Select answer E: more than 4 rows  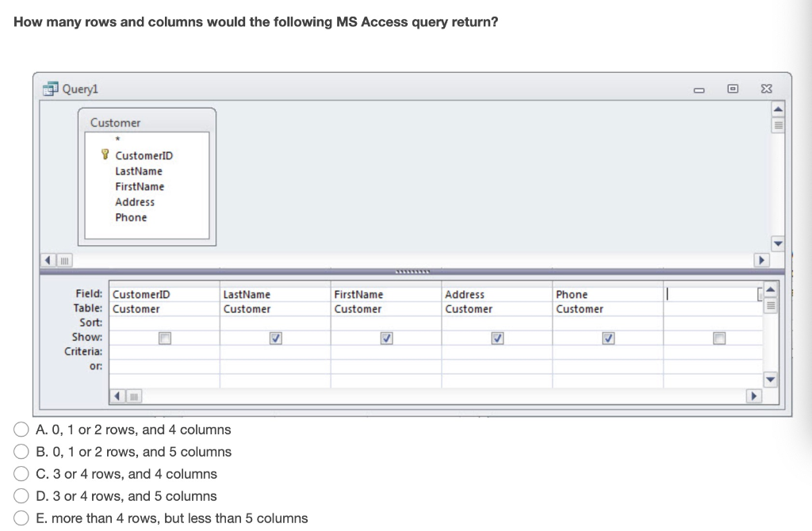coord(21,518)
